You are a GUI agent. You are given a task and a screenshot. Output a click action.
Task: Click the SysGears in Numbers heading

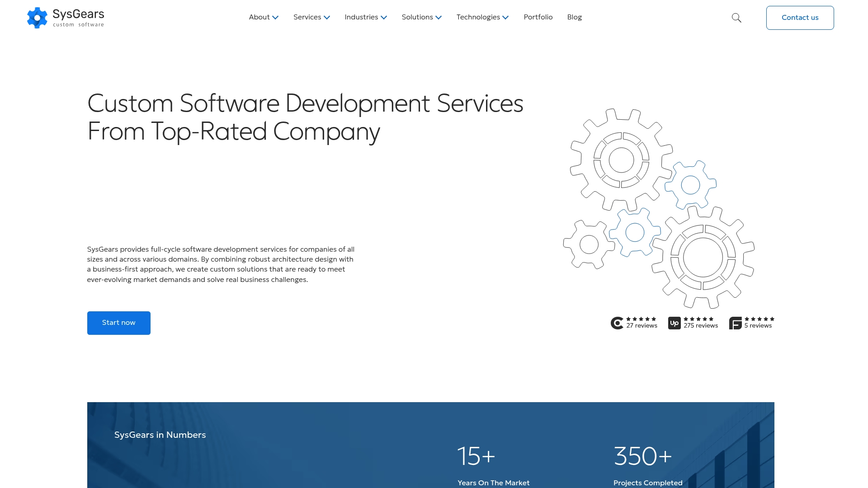(160, 435)
